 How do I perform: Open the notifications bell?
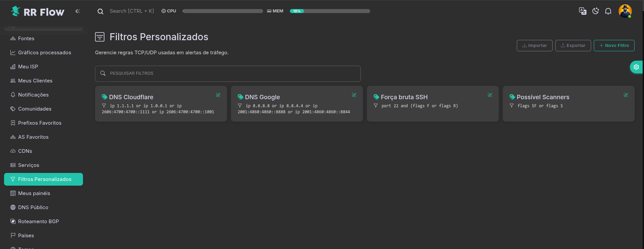coord(608,11)
